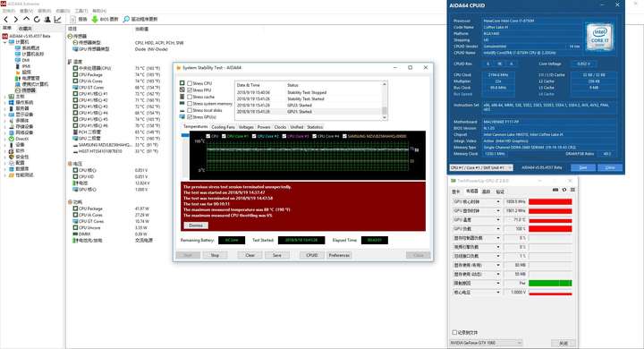The width and height of the screenshot is (644, 349).
Task: Expand the 显示设备 tree node
Action: pos(5,115)
